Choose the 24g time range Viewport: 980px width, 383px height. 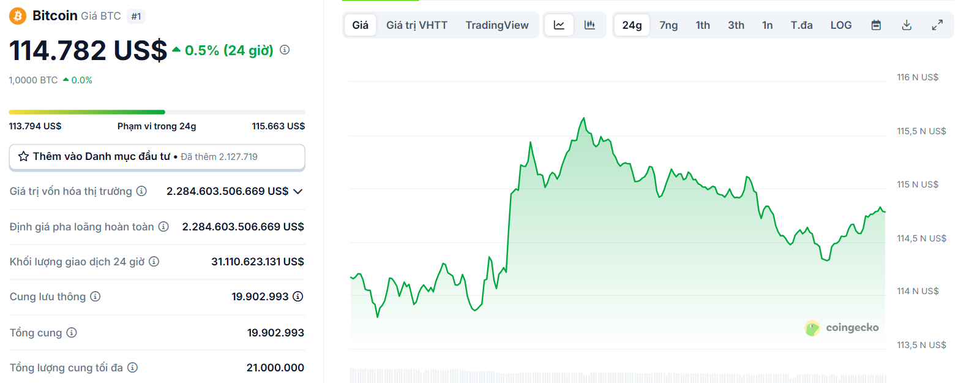(x=632, y=25)
